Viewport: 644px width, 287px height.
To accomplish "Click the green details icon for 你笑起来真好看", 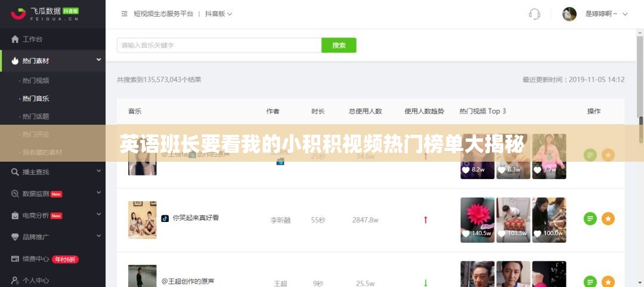I will 590,219.
